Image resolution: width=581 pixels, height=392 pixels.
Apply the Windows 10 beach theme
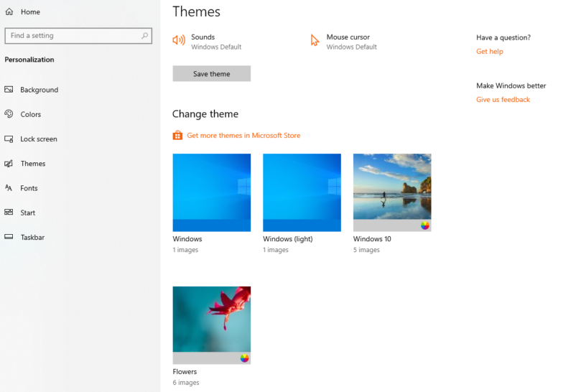(x=392, y=192)
